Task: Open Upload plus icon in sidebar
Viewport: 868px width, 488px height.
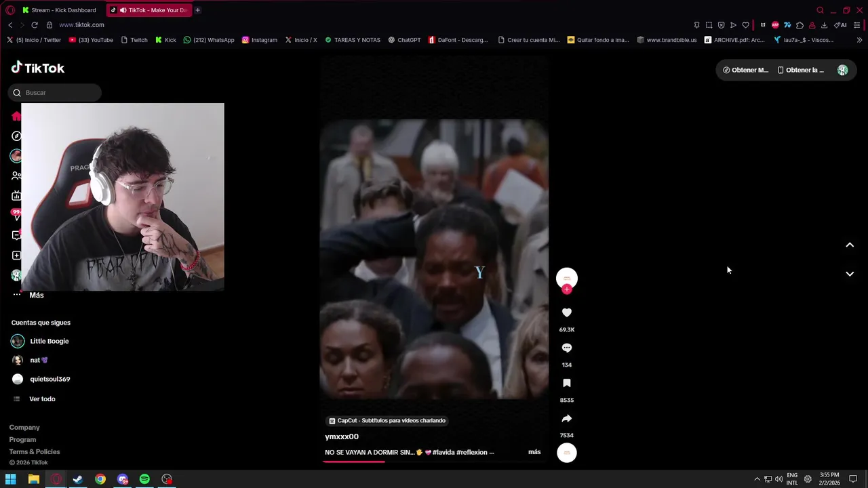Action: (16, 256)
